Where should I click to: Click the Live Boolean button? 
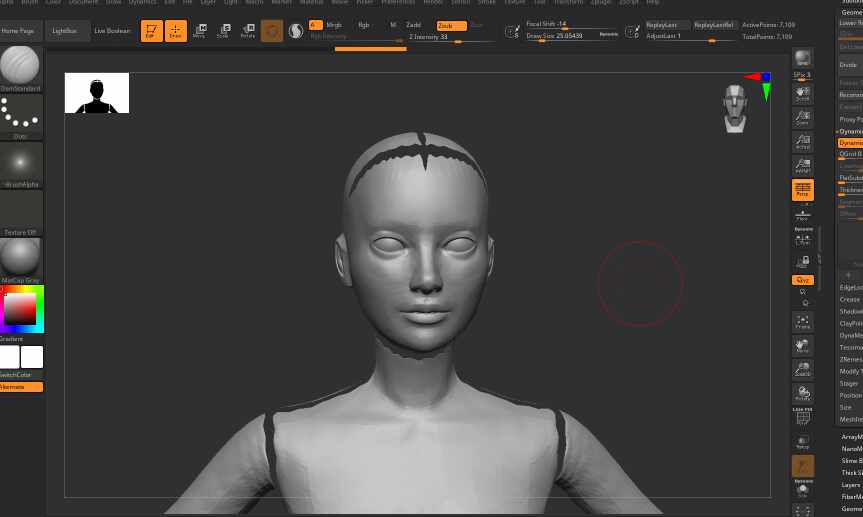(112, 31)
